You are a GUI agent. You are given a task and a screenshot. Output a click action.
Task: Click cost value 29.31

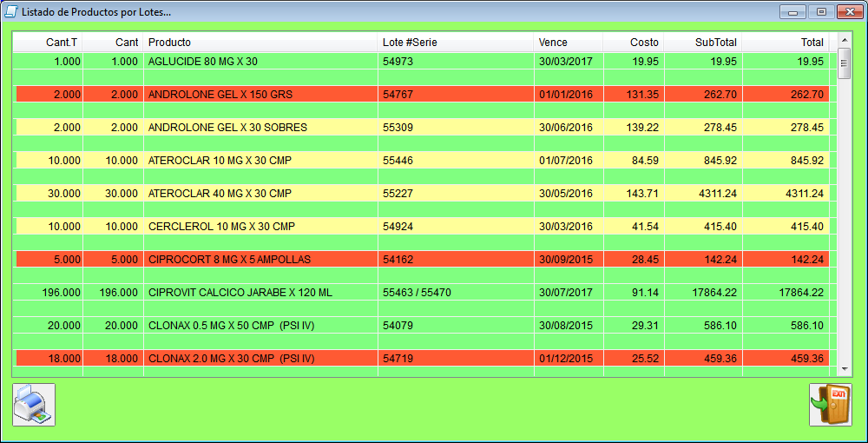point(646,325)
